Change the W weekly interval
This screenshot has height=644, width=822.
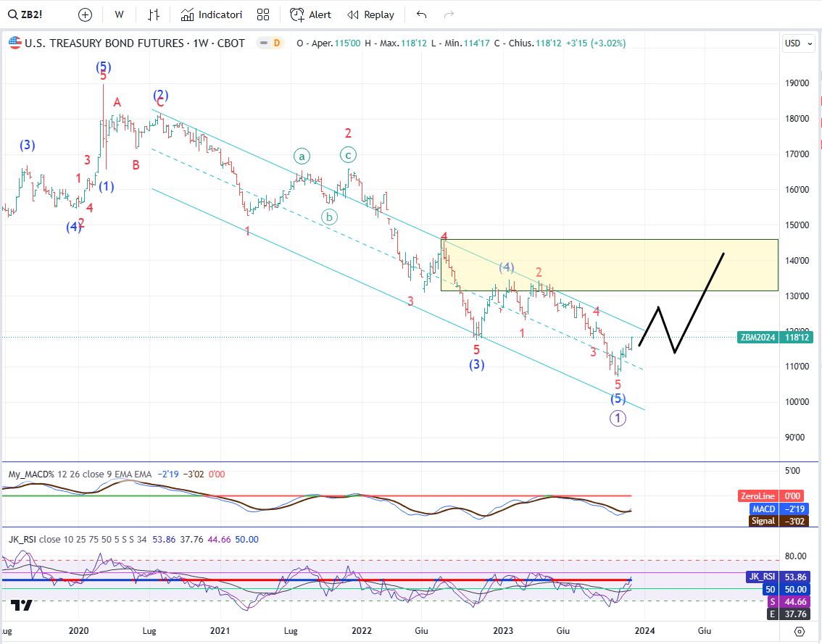click(x=119, y=14)
